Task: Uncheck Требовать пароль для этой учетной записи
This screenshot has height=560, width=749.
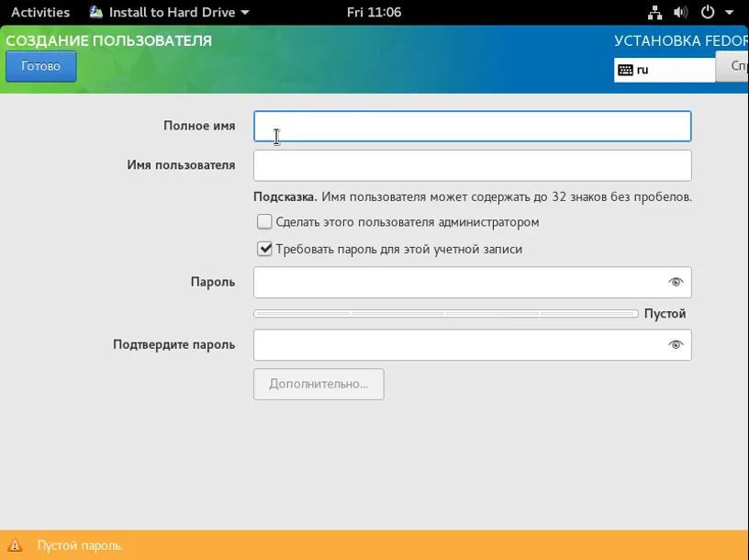Action: 264,249
